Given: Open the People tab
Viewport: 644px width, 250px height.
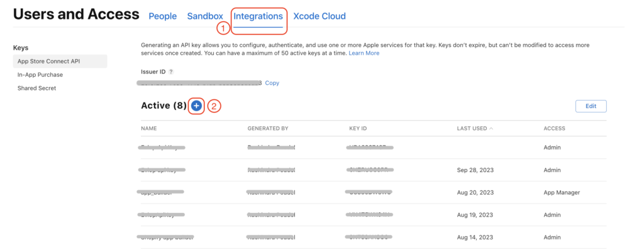Looking at the screenshot, I should point(163,16).
